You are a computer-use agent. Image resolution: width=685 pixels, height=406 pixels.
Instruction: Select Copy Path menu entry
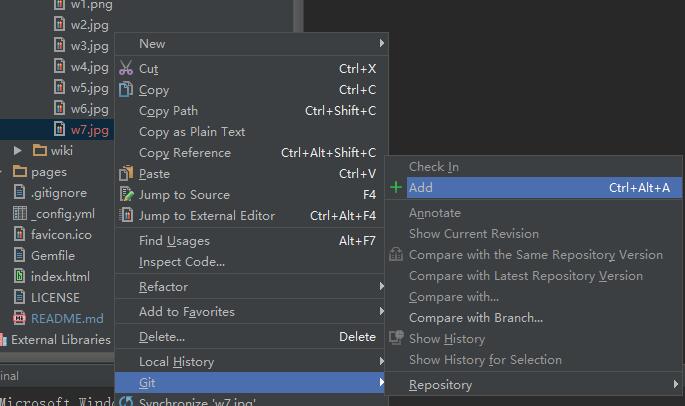169,111
